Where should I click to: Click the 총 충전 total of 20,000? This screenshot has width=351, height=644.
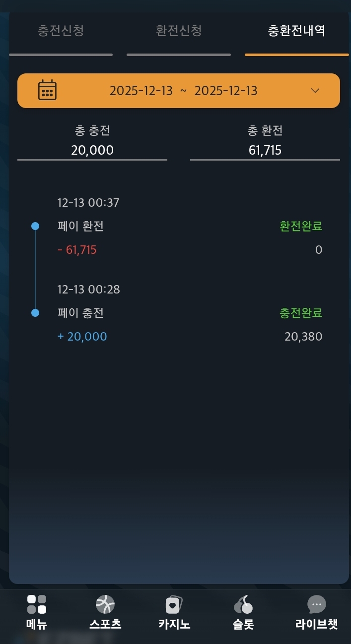[92, 150]
